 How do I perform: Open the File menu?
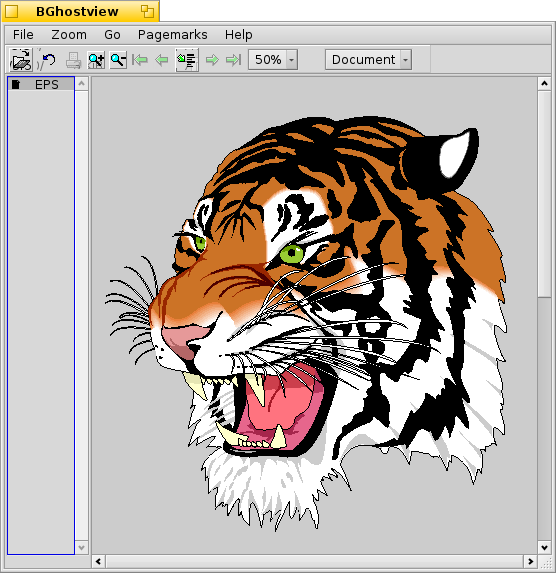[23, 35]
